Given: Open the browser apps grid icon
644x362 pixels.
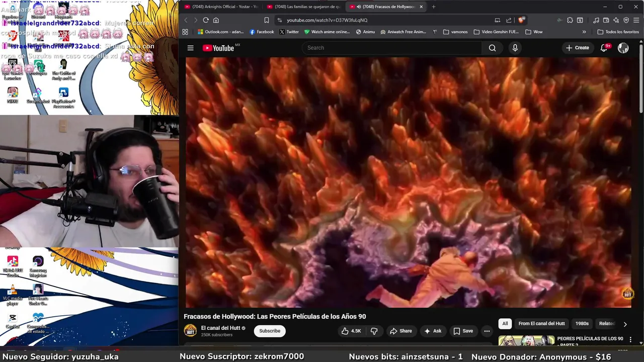Looking at the screenshot, I should point(185,32).
